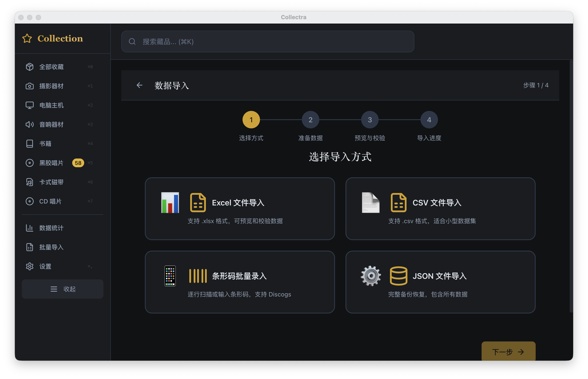This screenshot has width=588, height=379.
Task: Click the search magnifier icon
Action: (132, 42)
